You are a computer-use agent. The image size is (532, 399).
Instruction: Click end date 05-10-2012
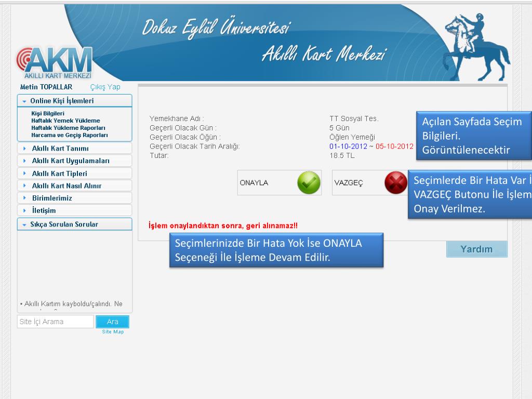point(395,146)
